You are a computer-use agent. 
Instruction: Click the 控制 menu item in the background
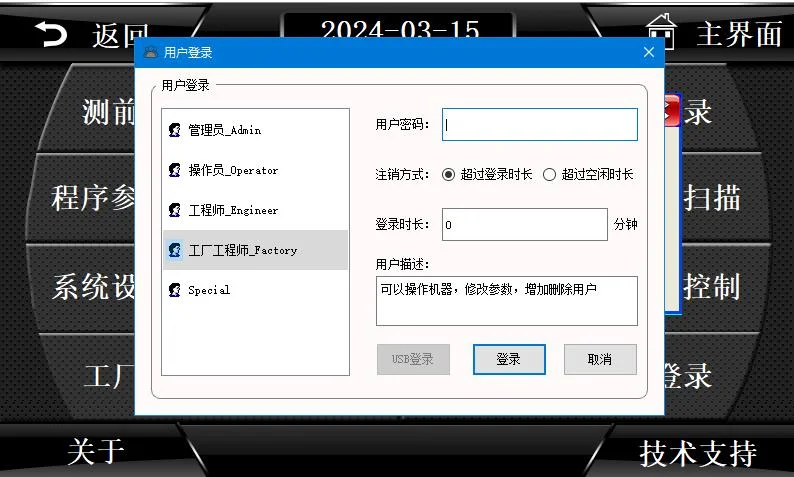point(712,286)
